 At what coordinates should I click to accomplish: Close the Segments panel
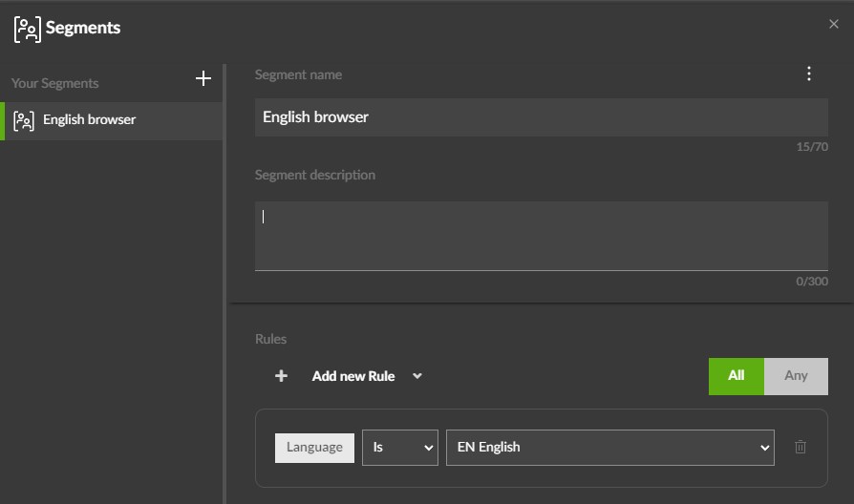coord(834,25)
